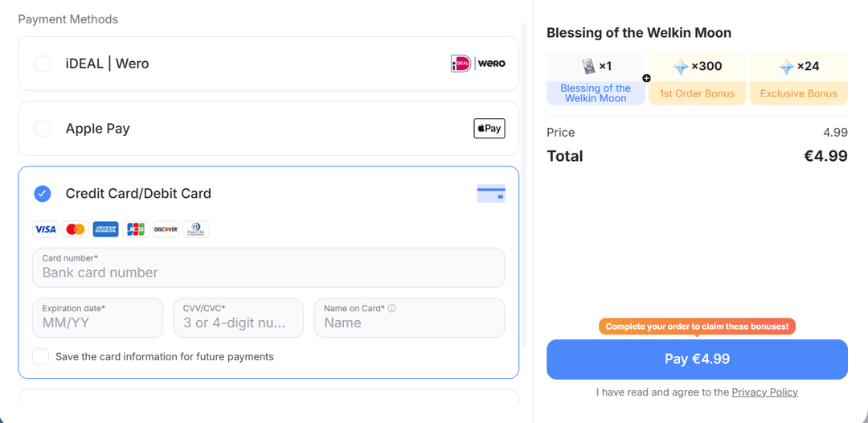Click the JCB card logo

tap(136, 229)
